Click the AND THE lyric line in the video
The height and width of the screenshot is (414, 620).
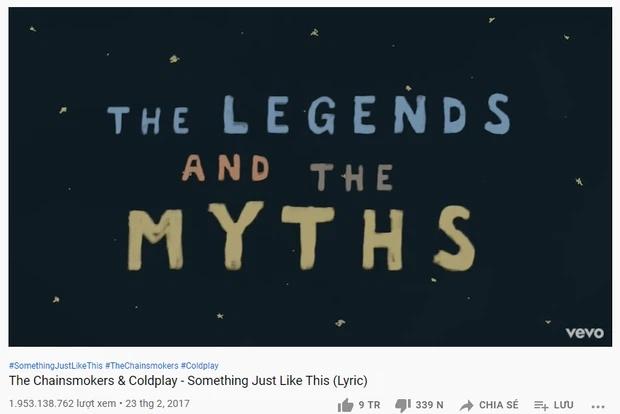[287, 172]
